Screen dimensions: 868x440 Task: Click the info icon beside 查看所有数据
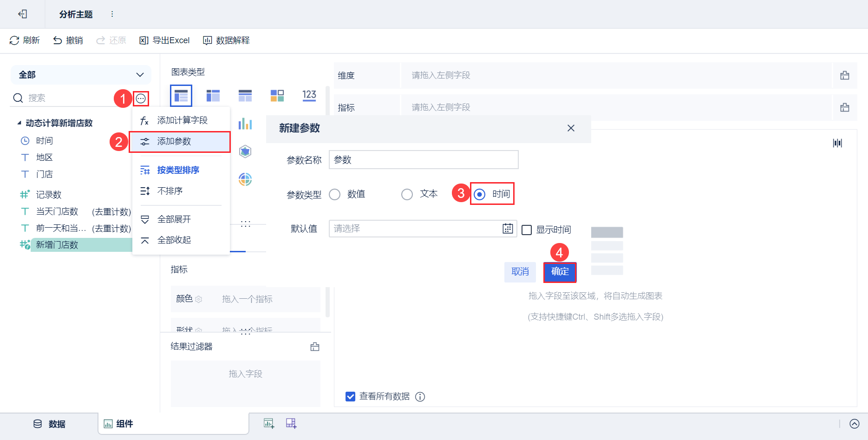420,397
